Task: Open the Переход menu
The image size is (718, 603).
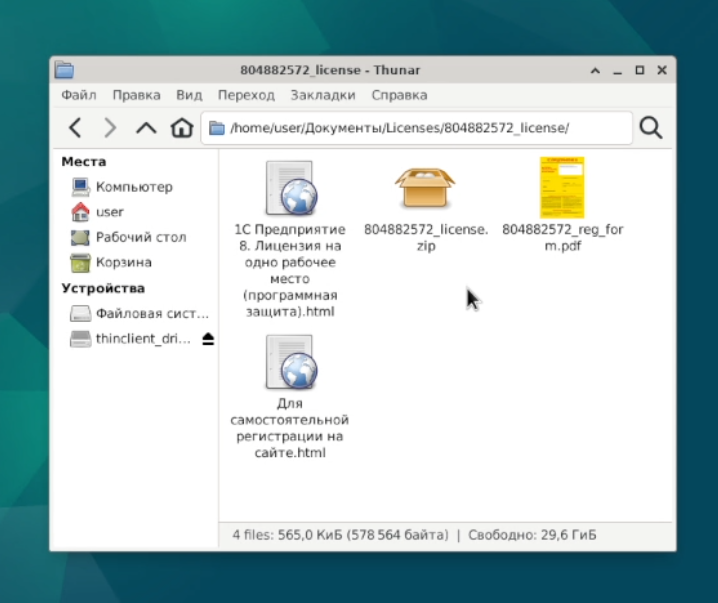Action: (x=246, y=95)
